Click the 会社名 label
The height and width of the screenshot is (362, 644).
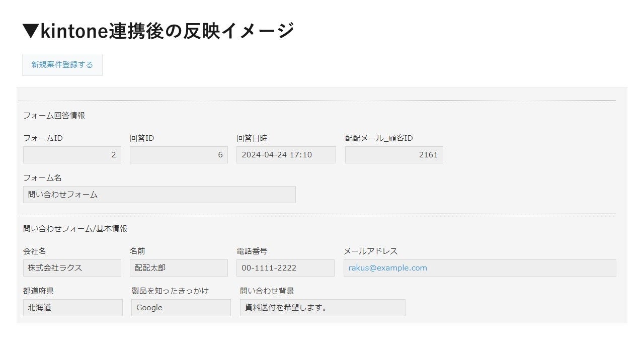coord(34,251)
